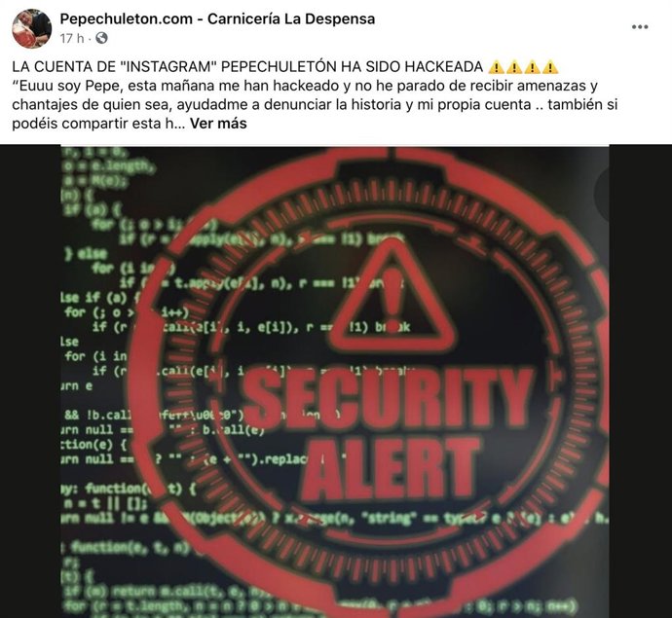Image resolution: width=672 pixels, height=618 pixels.
Task: Open the Pepechuleton page profile picture
Action: click(32, 28)
